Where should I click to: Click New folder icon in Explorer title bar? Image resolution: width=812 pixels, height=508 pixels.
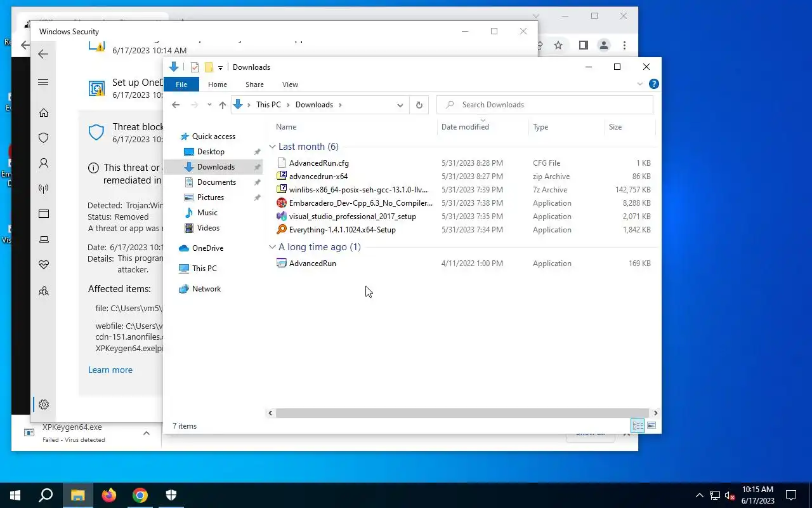click(208, 67)
